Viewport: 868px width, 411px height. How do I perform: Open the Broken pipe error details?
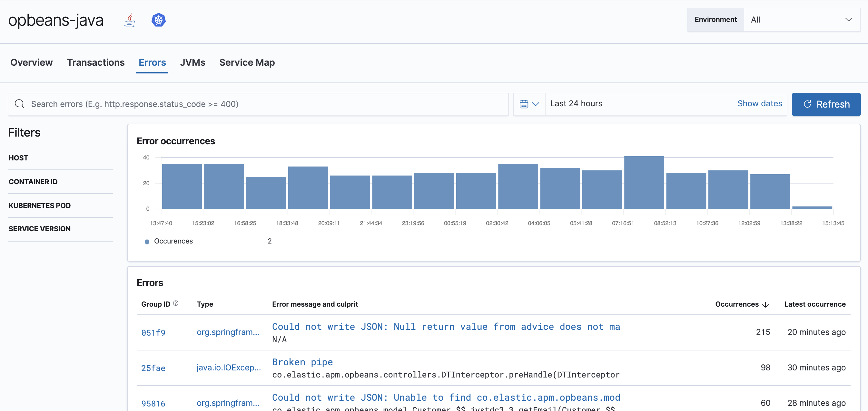pyautogui.click(x=302, y=362)
